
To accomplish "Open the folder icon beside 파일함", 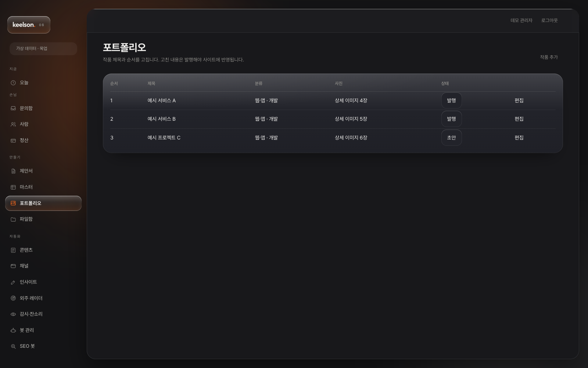I will tap(13, 219).
